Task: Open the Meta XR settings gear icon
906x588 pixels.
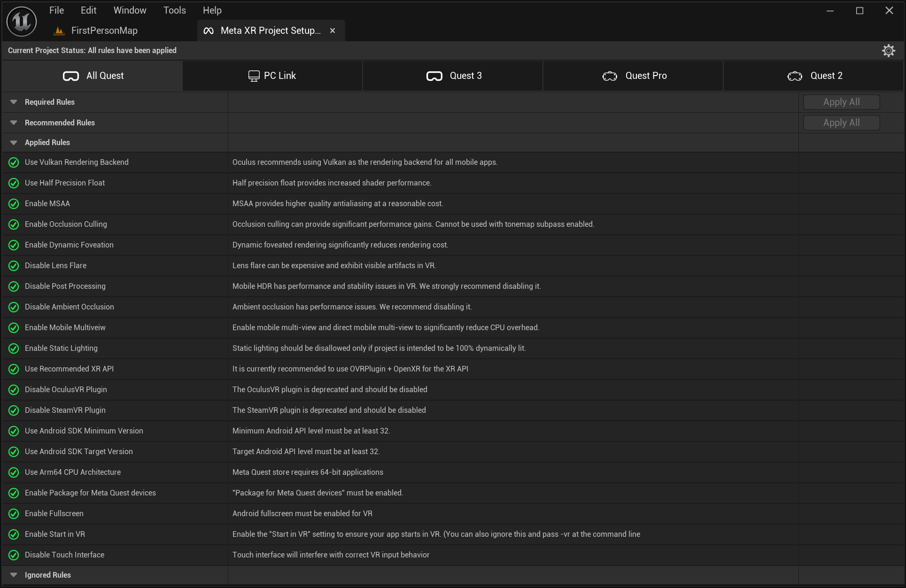Action: point(889,50)
